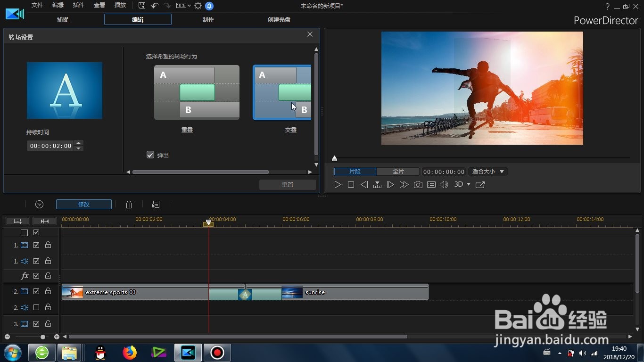Zoom out timeline with minus icon

pos(7,337)
